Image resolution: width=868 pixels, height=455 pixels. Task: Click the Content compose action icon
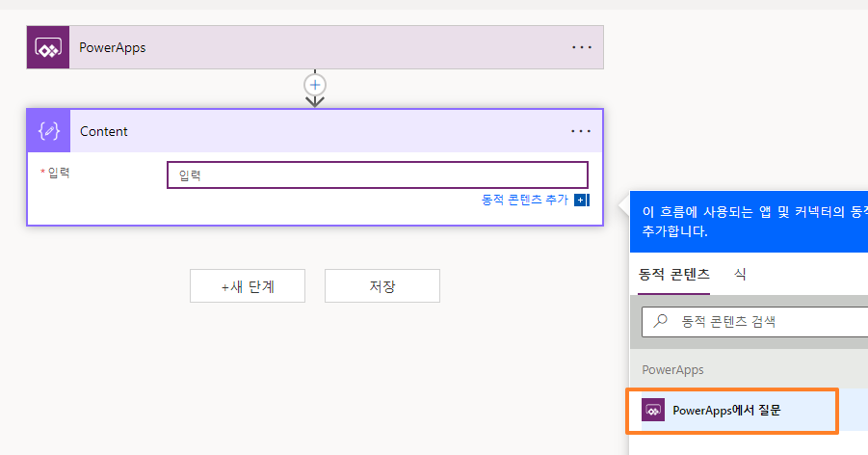pos(49,131)
